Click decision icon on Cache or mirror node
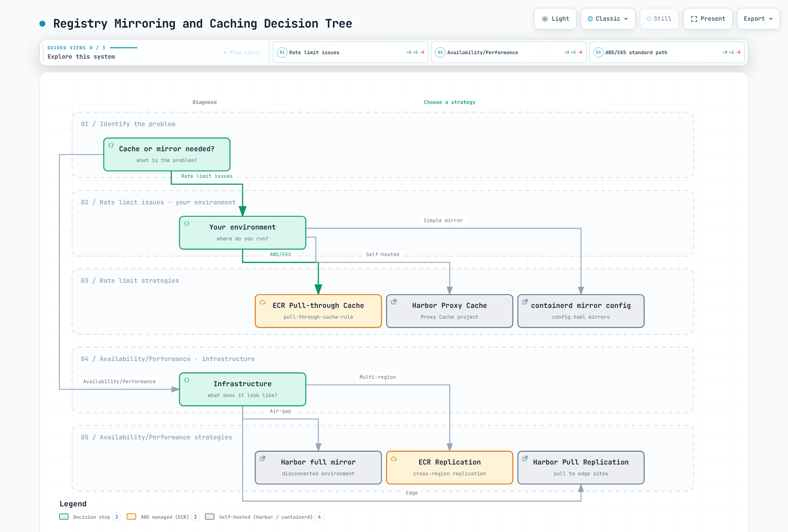The image size is (788, 532). [x=111, y=145]
